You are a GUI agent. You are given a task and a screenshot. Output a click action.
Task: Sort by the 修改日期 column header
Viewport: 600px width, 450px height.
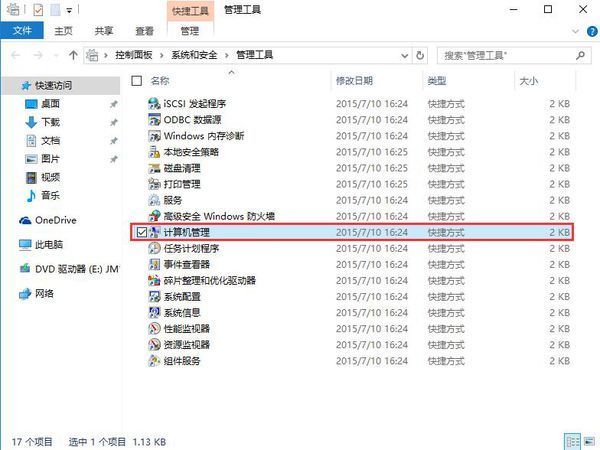354,81
